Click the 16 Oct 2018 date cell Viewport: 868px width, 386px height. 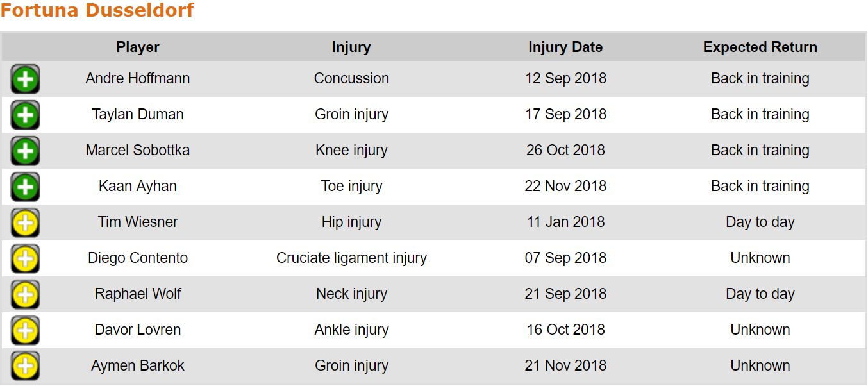[565, 330]
